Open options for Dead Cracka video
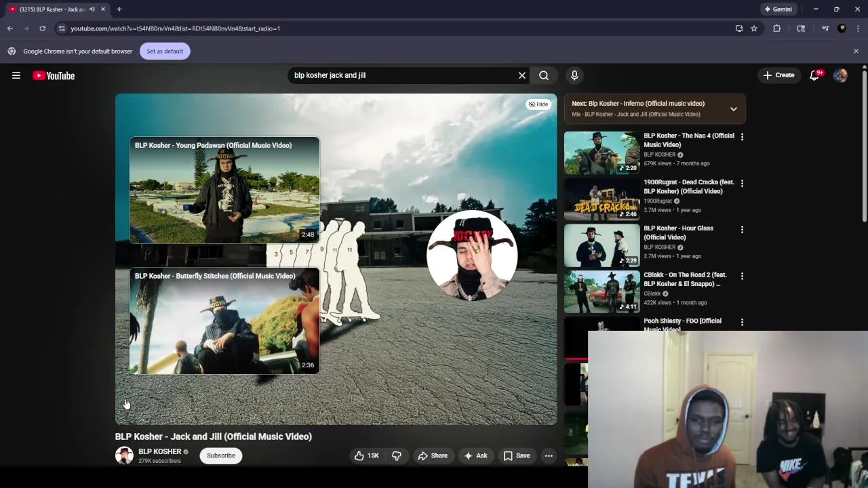Image resolution: width=868 pixels, height=488 pixels. coord(742,183)
